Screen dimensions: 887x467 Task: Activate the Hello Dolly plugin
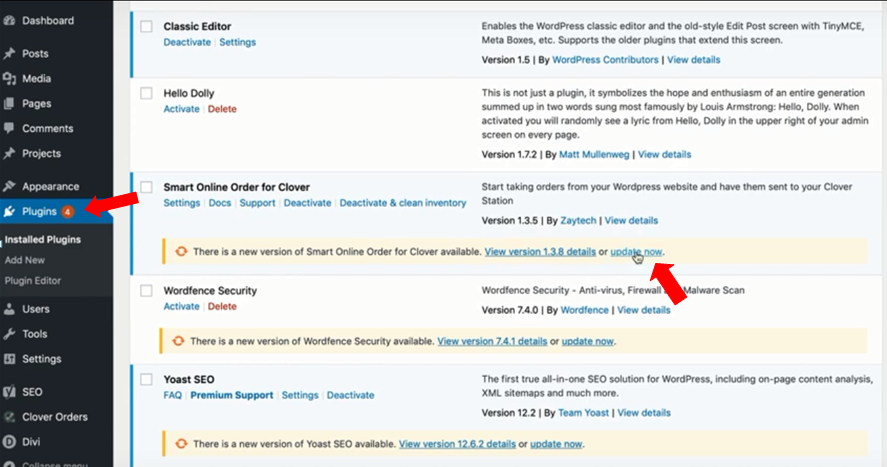point(182,109)
